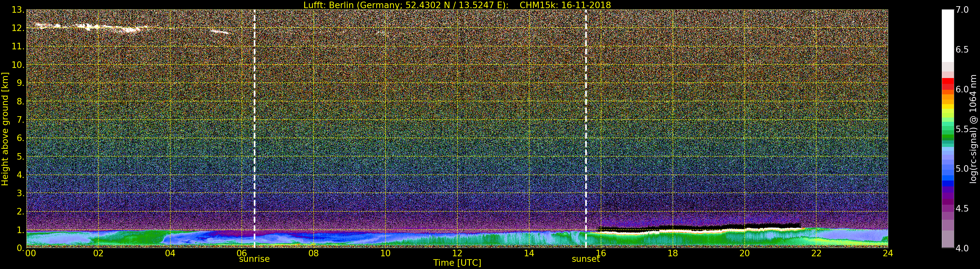Click the 'Height above ground [km]' axis label

[x=5, y=129]
